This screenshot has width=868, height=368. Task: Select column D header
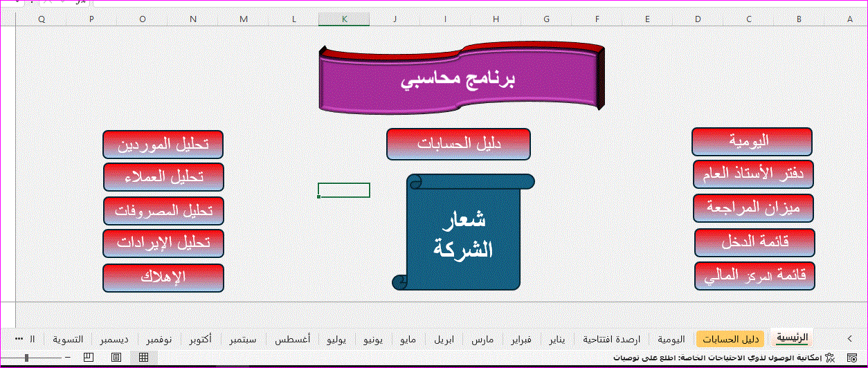[698, 20]
